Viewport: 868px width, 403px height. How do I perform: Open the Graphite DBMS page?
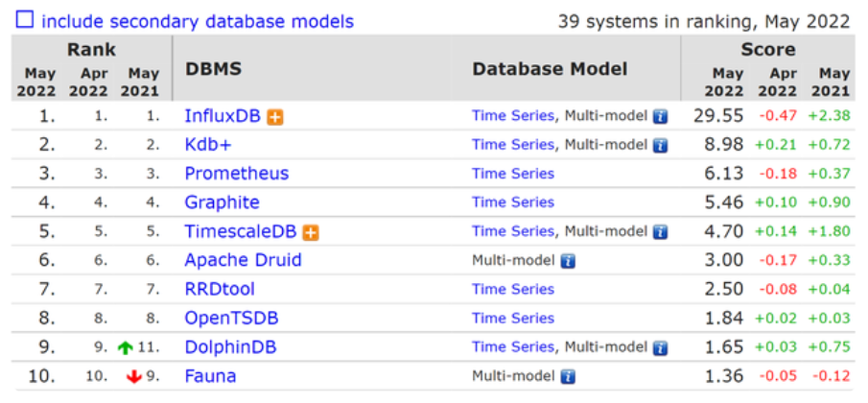click(222, 202)
